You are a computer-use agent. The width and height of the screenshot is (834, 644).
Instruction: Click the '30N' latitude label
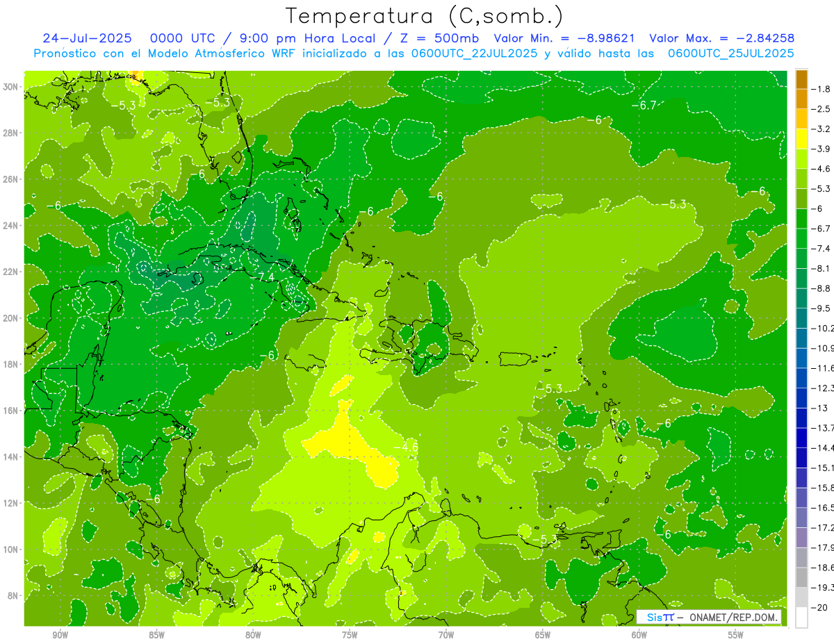click(11, 87)
